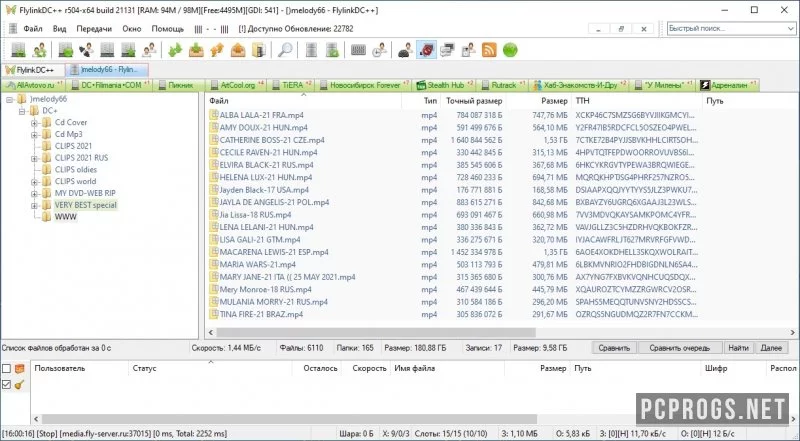This screenshot has width=800, height=441.
Task: Open search with the magnifier icon
Action: pos(285,50)
